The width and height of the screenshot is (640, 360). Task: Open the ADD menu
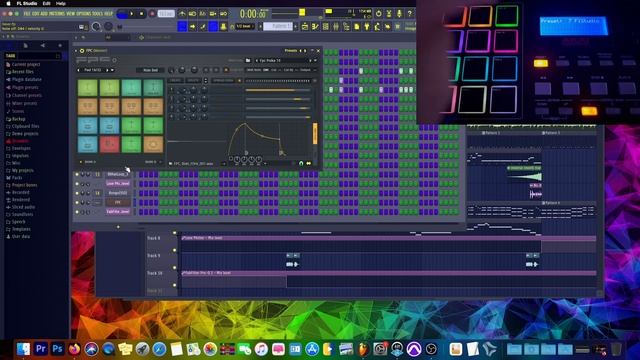(44, 13)
